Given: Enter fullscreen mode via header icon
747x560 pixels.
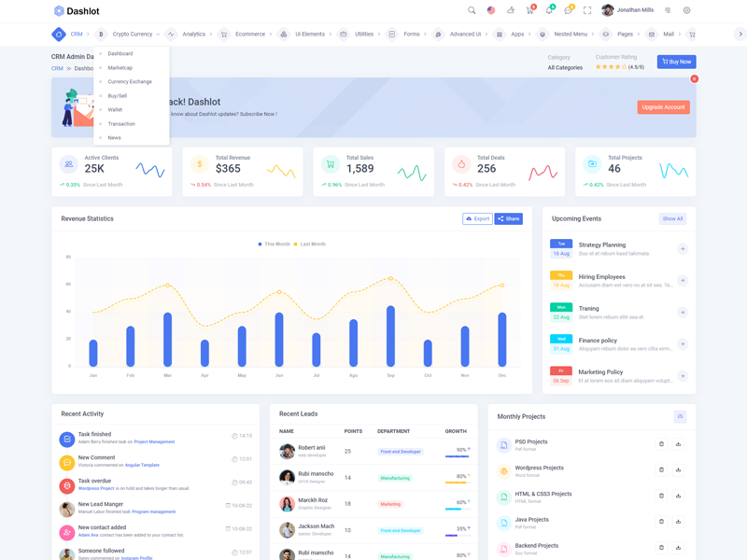Looking at the screenshot, I should point(587,10).
